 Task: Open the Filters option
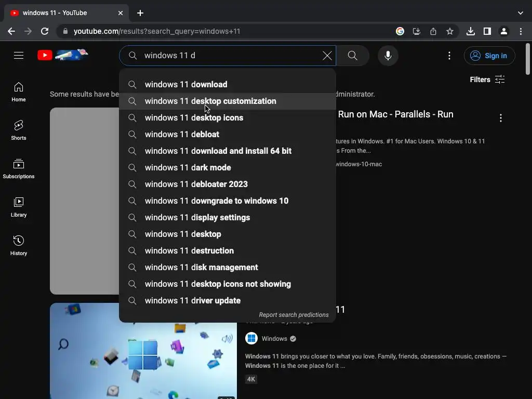point(487,79)
